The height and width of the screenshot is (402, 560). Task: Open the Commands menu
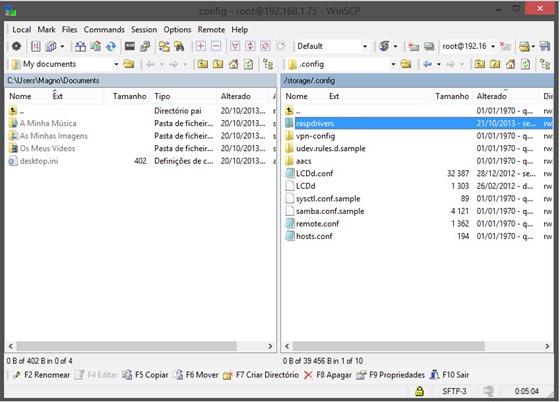104,30
